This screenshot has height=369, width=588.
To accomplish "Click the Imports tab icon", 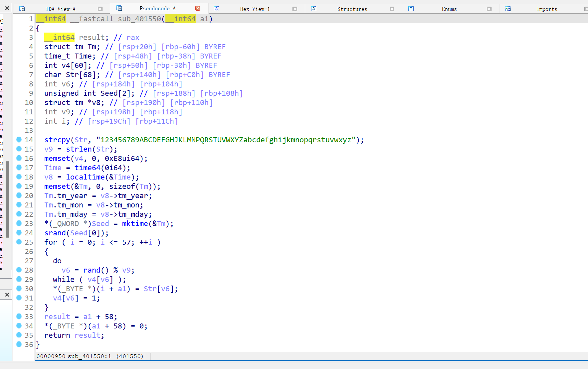I will (x=508, y=9).
